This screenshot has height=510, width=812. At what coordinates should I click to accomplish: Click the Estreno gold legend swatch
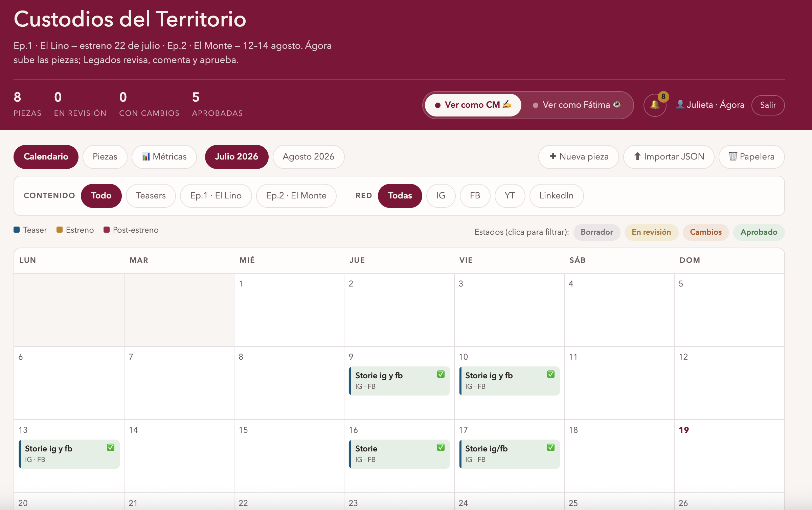point(60,230)
